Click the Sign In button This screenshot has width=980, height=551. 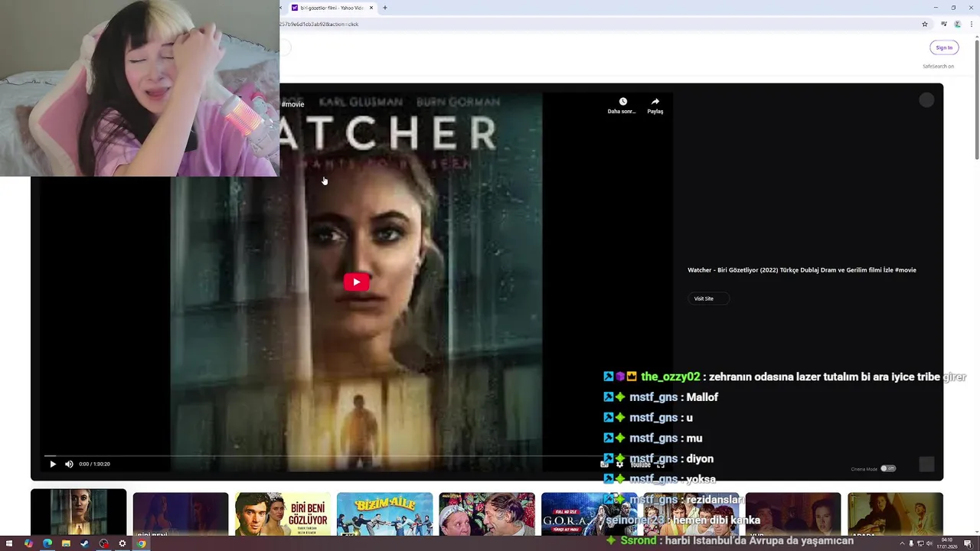click(x=944, y=47)
